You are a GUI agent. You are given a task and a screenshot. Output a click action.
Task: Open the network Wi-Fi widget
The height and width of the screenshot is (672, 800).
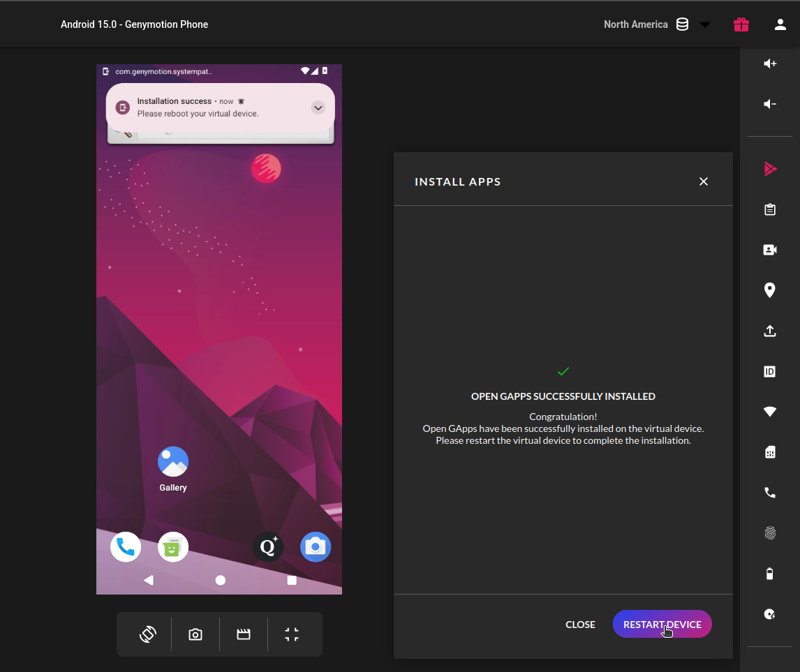769,412
